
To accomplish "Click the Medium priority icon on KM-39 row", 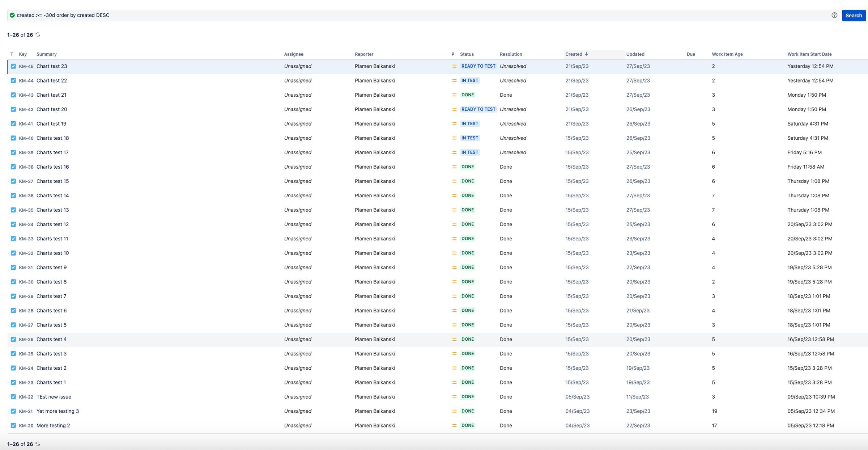I will pos(454,152).
